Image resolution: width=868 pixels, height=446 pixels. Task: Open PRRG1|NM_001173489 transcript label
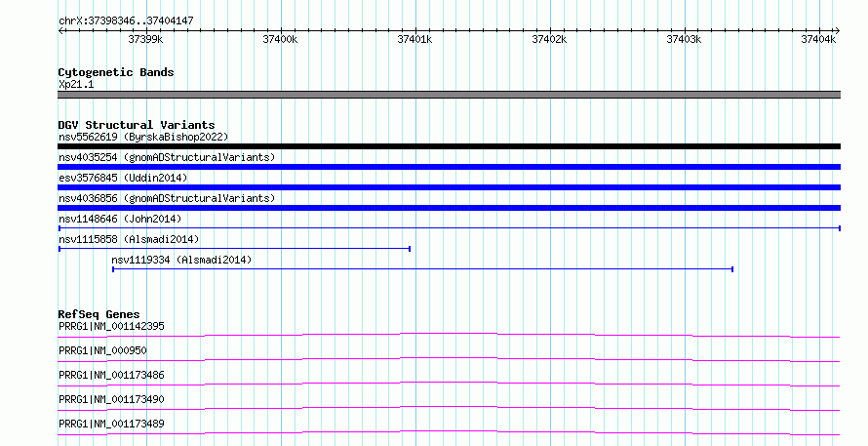coord(111,424)
